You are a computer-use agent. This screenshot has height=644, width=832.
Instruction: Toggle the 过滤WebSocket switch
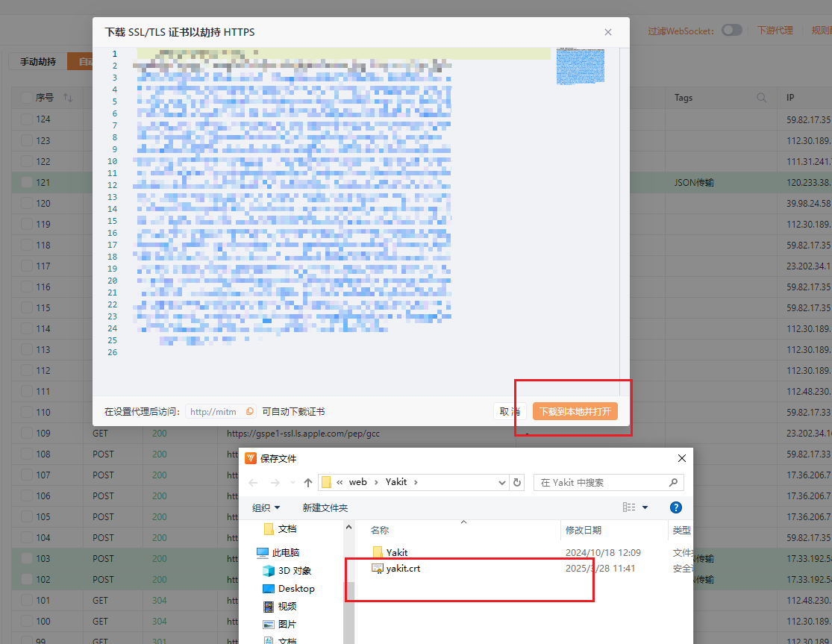(x=732, y=31)
